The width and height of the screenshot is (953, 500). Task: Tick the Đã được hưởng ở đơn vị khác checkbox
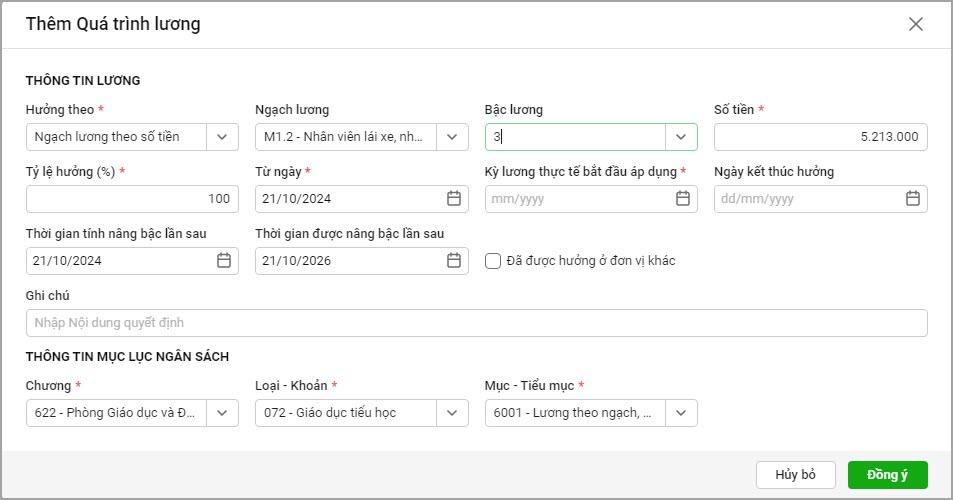coord(492,261)
